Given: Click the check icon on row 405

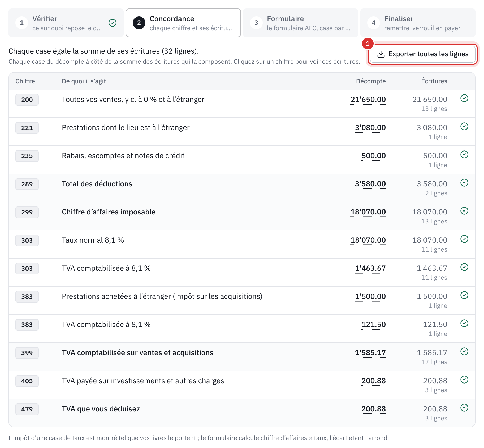Looking at the screenshot, I should (x=464, y=380).
